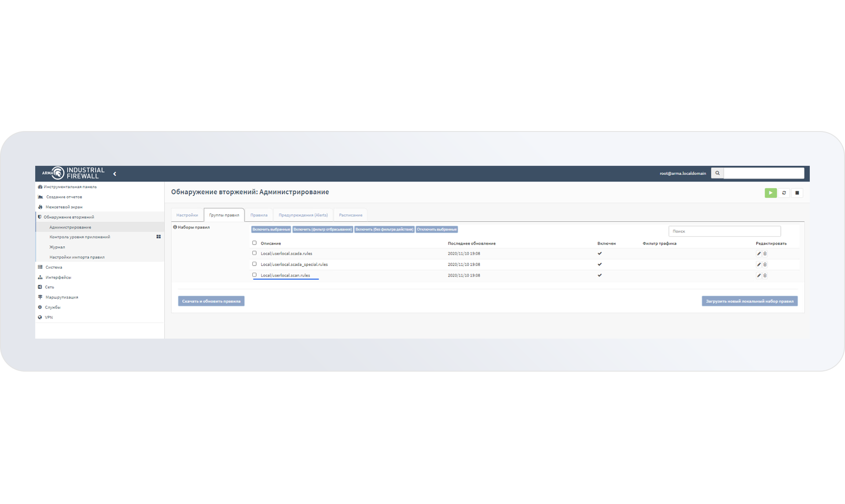Delete Local/userlocal.scan.rules using trash icon
The image size is (845, 504).
(x=765, y=276)
